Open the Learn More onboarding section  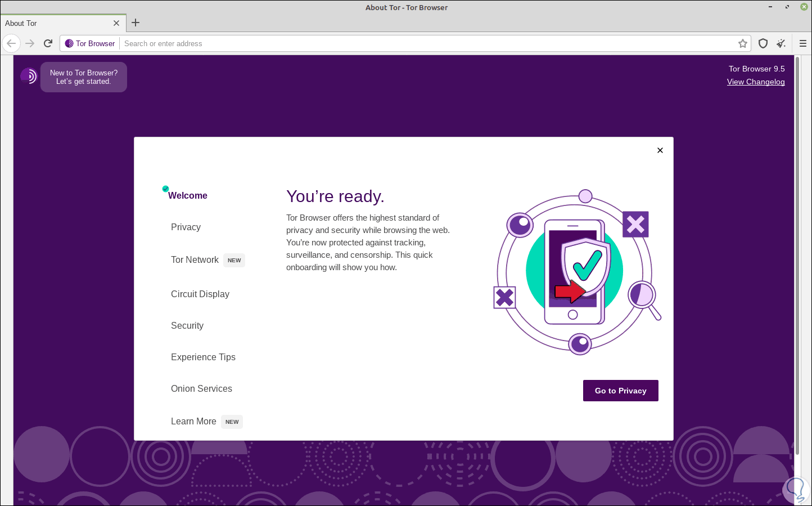(x=193, y=421)
